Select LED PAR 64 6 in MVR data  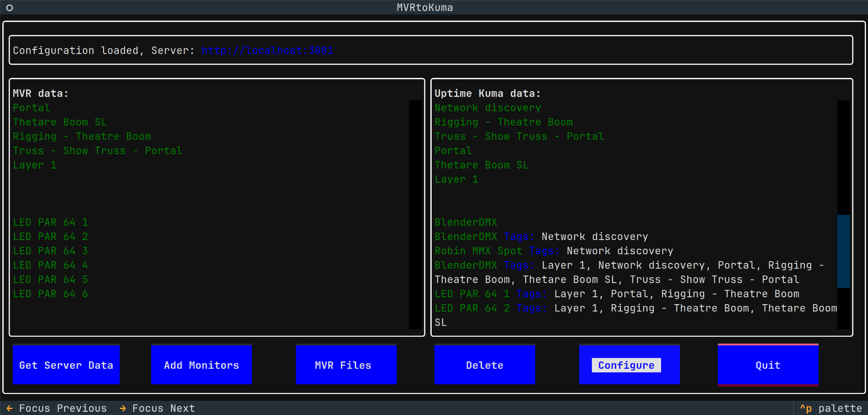pyautogui.click(x=50, y=294)
